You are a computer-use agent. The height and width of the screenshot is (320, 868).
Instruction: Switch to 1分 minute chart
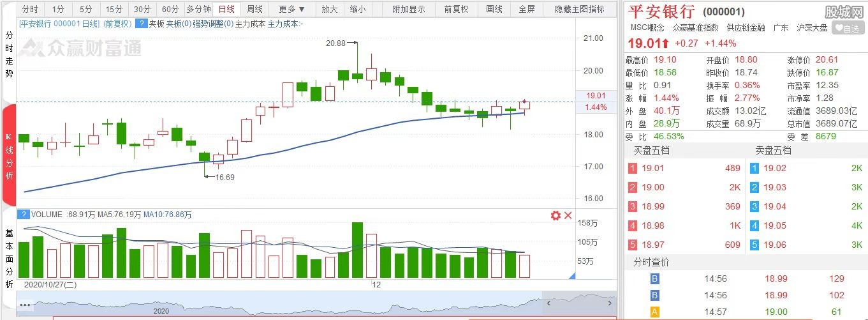pos(58,9)
